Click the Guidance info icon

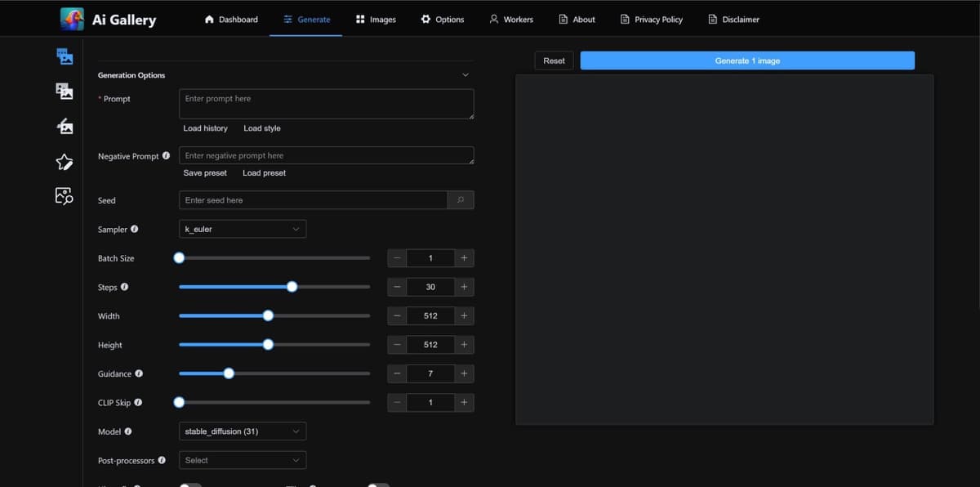tap(139, 373)
